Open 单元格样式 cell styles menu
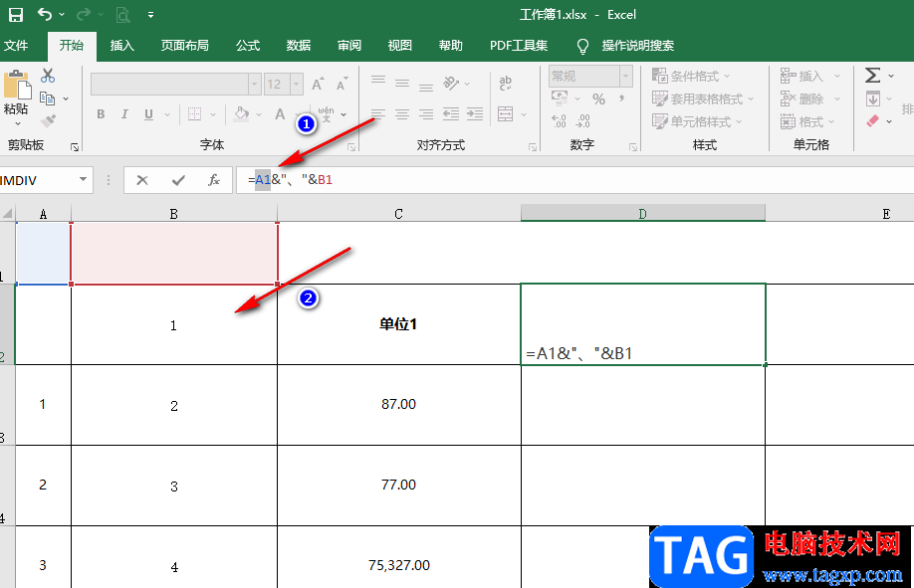Screen dimensions: 914x588 697,121
